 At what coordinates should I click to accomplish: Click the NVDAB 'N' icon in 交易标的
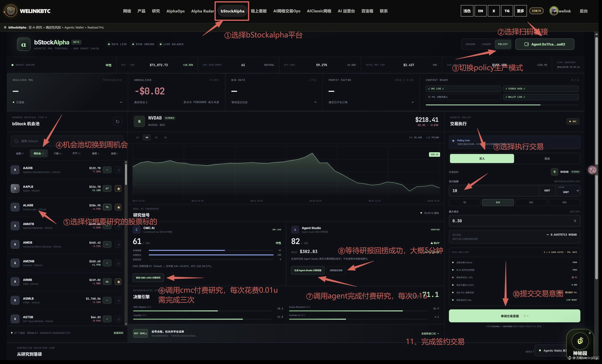click(554, 172)
